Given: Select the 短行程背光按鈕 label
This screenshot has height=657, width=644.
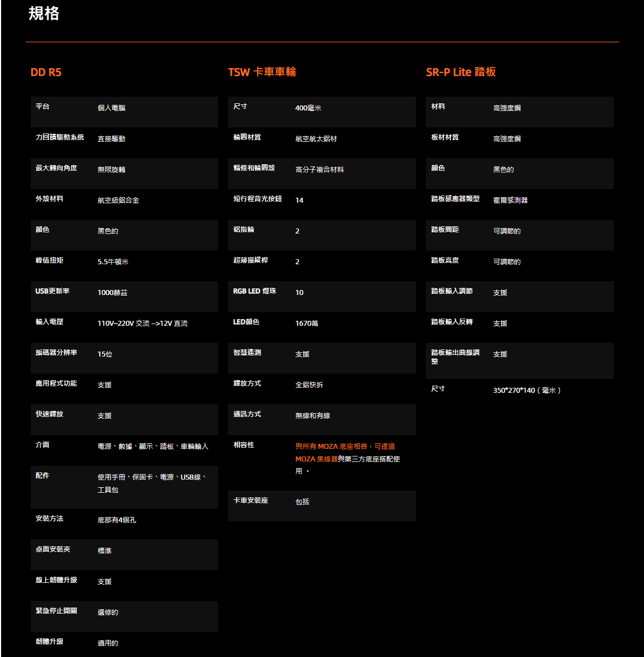Looking at the screenshot, I should pyautogui.click(x=258, y=199).
